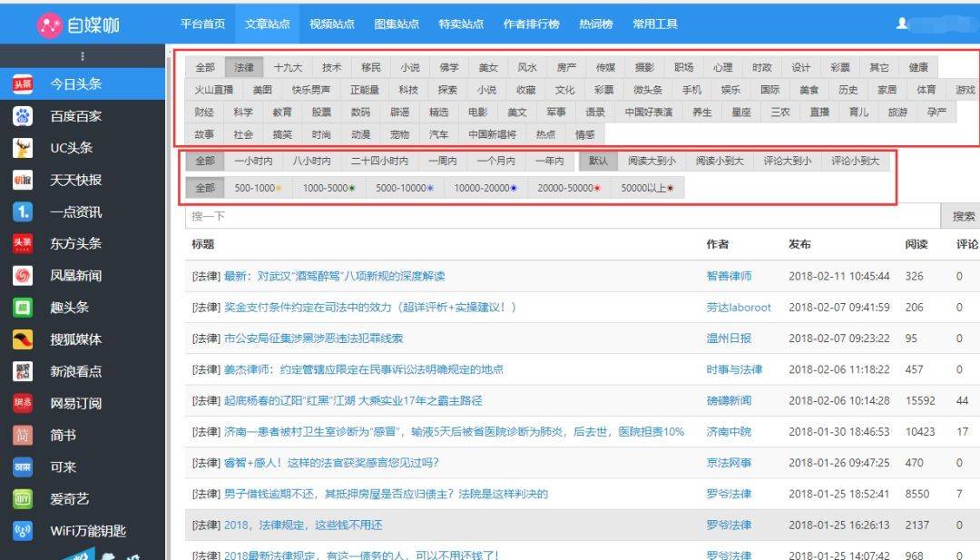Click the 搜索 search button

[963, 216]
